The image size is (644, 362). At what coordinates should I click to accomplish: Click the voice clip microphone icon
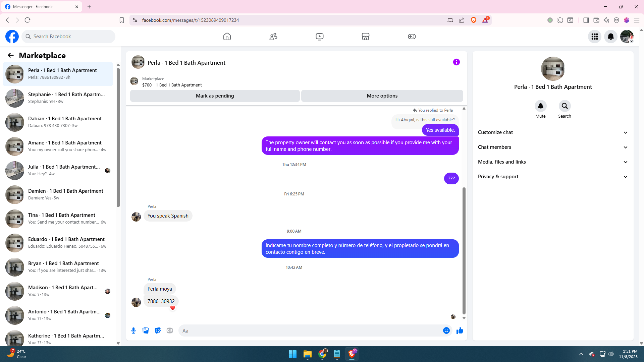pos(133,330)
